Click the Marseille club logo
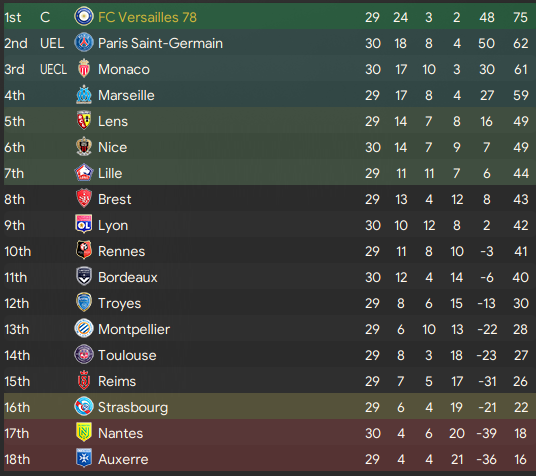The height and width of the screenshot is (476, 536). [x=84, y=94]
